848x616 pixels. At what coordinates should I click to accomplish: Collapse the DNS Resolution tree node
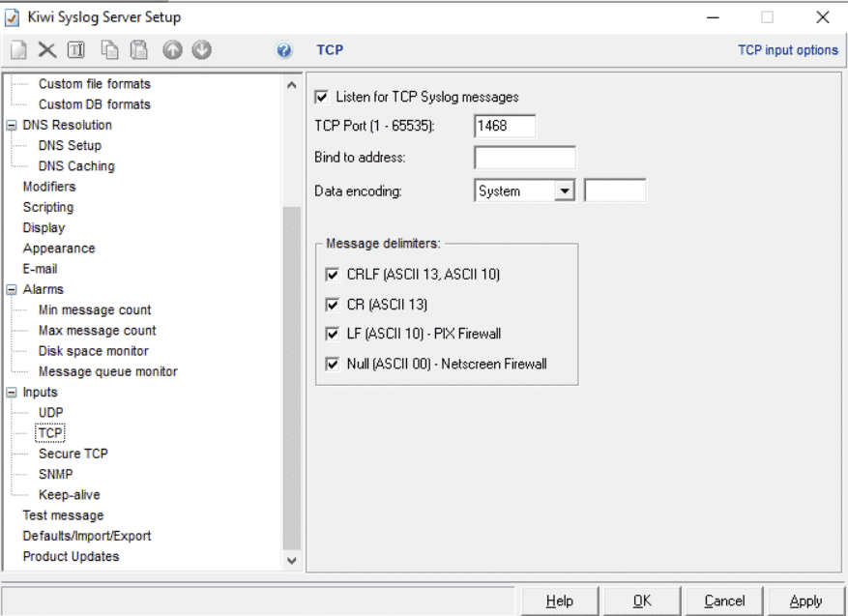[x=12, y=125]
